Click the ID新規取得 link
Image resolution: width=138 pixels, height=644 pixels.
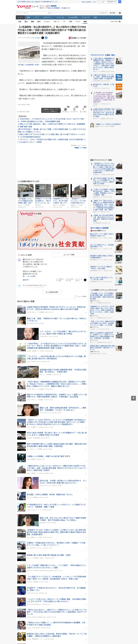point(54,6)
